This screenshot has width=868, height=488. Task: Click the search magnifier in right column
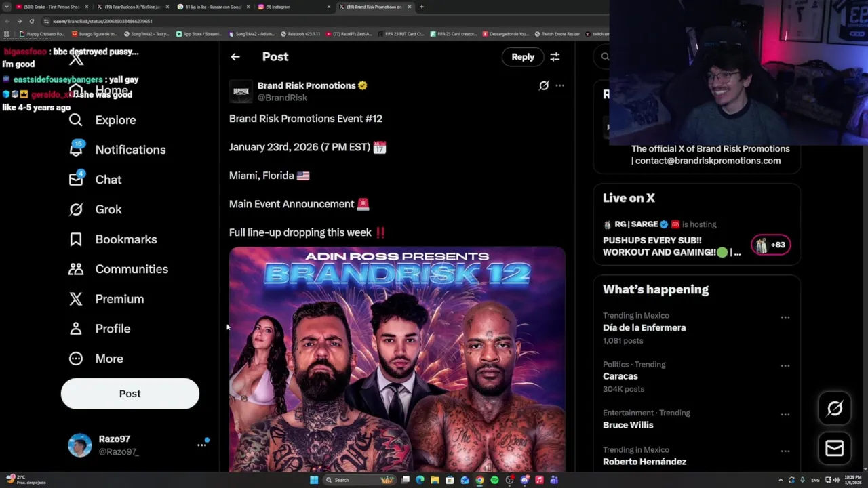coord(605,57)
